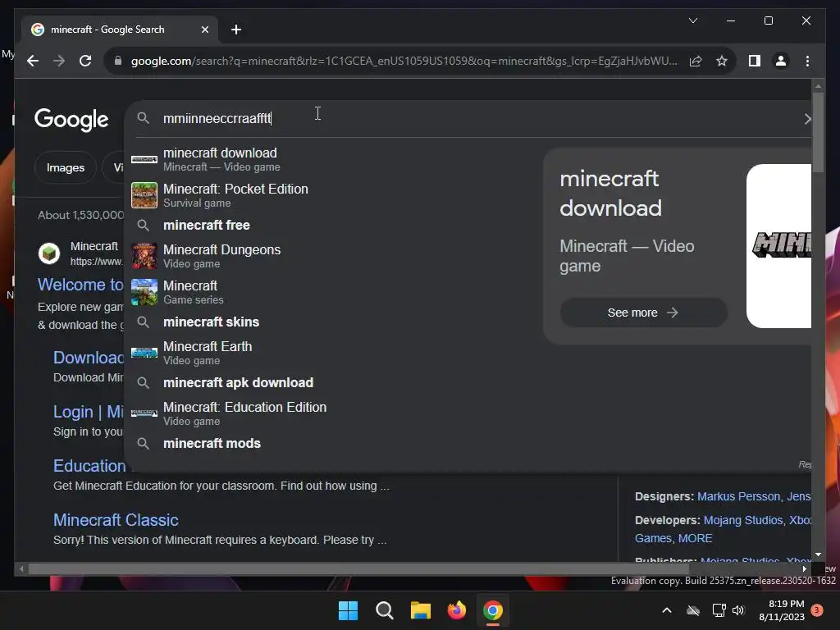
Task: Click the Chrome address bar URL
Action: tap(404, 61)
